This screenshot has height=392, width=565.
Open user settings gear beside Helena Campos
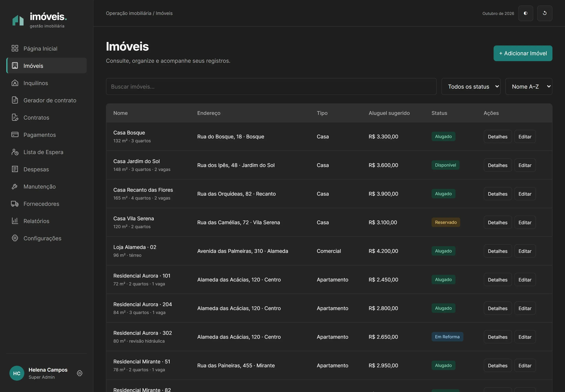coord(79,373)
